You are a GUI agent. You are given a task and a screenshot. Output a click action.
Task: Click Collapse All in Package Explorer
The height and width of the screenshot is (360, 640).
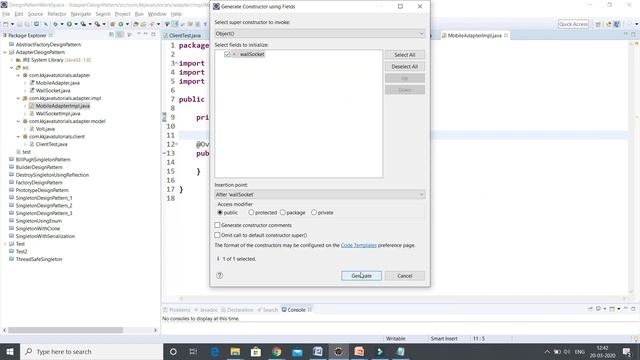click(x=111, y=35)
